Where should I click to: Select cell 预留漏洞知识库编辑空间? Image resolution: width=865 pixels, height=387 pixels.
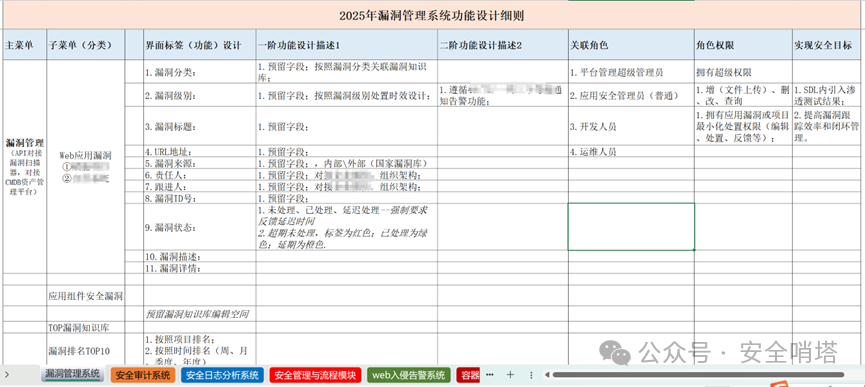[x=200, y=314]
